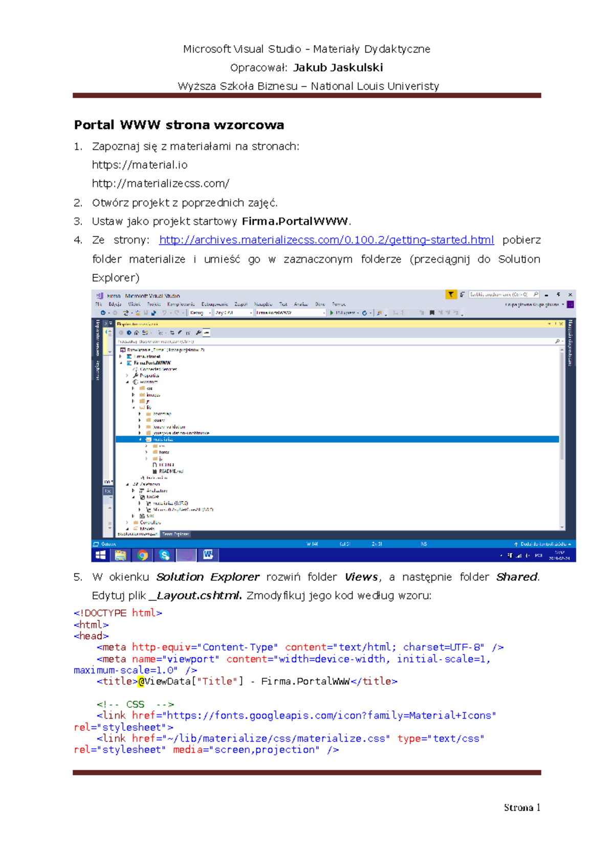Screen dimensions: 614x868
Task: Click the bookmark icon in the toolbar
Action: coord(432,313)
